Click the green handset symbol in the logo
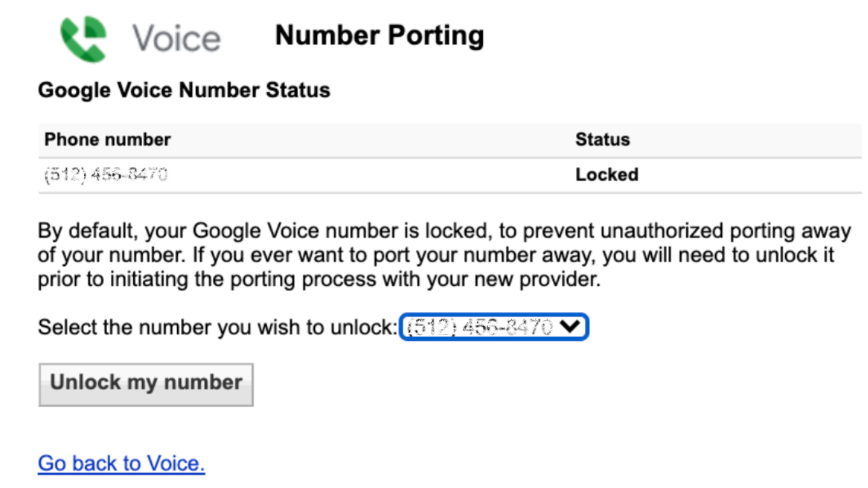 pos(82,35)
